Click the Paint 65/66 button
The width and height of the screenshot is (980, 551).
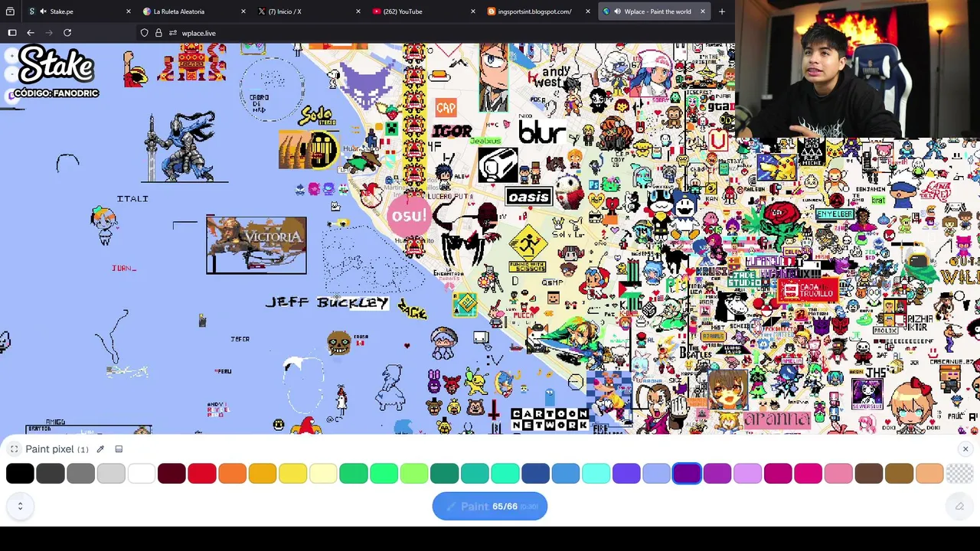[490, 507]
